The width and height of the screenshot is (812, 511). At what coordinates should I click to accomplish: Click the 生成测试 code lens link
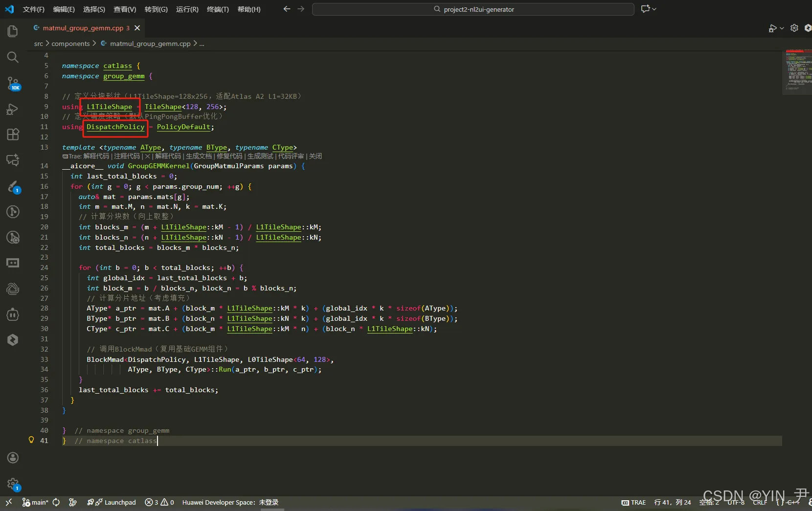(260, 156)
